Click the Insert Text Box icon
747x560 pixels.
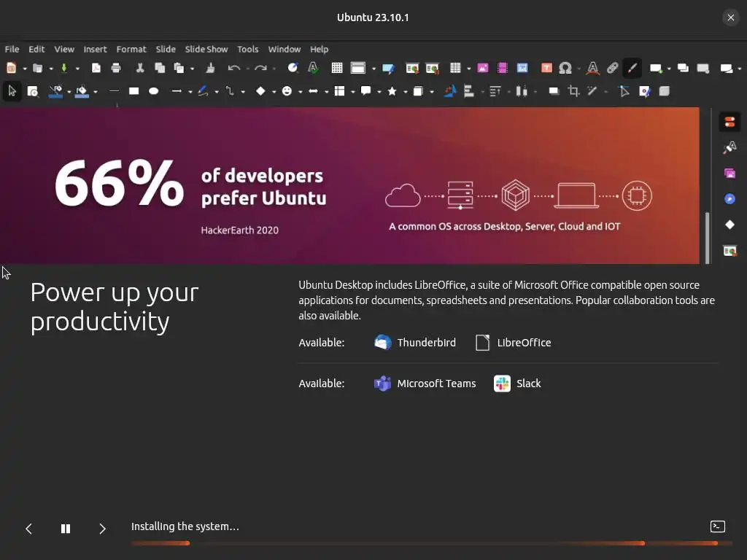pyautogui.click(x=546, y=68)
